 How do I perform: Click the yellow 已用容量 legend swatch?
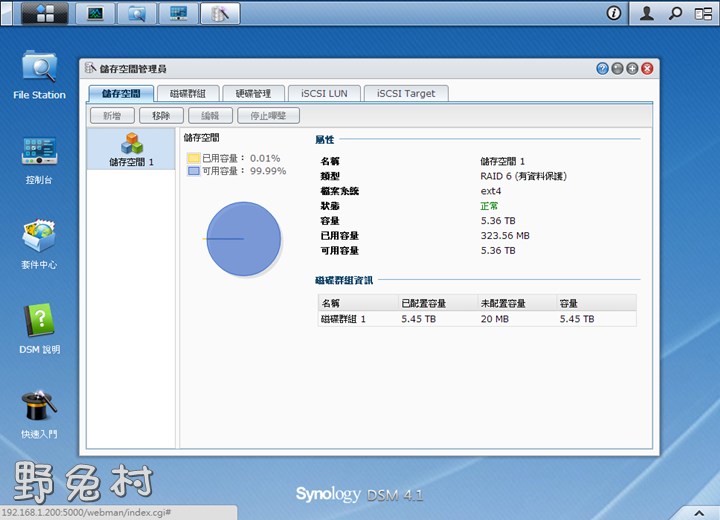(x=193, y=158)
